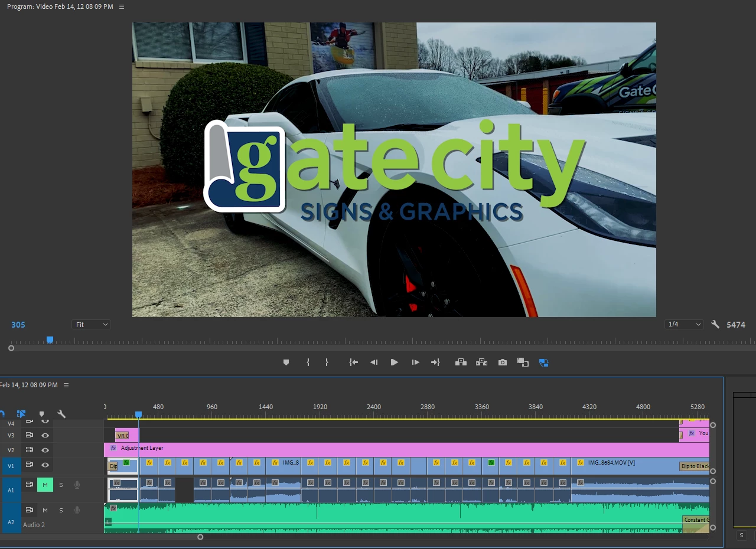This screenshot has height=549, width=756.
Task: Select the V1 track target label
Action: [11, 466]
